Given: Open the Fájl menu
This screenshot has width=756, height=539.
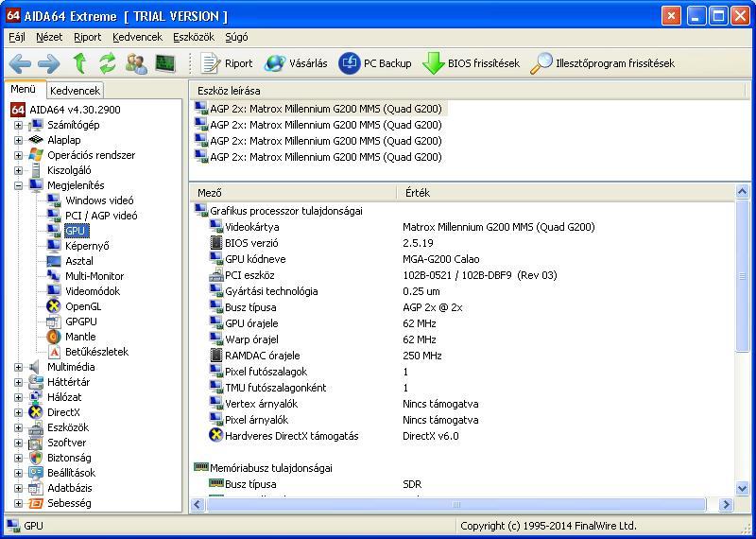Looking at the screenshot, I should 17,37.
